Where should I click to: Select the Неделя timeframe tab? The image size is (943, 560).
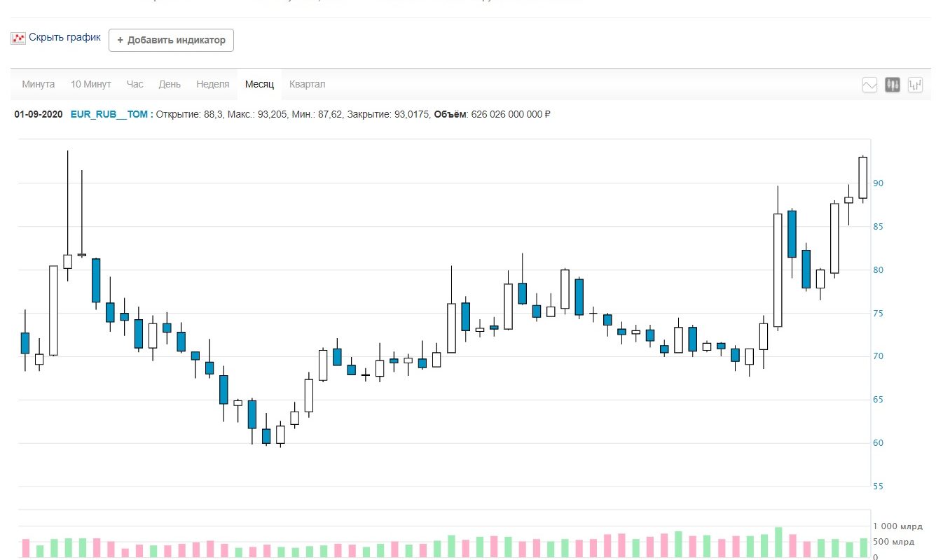click(213, 84)
